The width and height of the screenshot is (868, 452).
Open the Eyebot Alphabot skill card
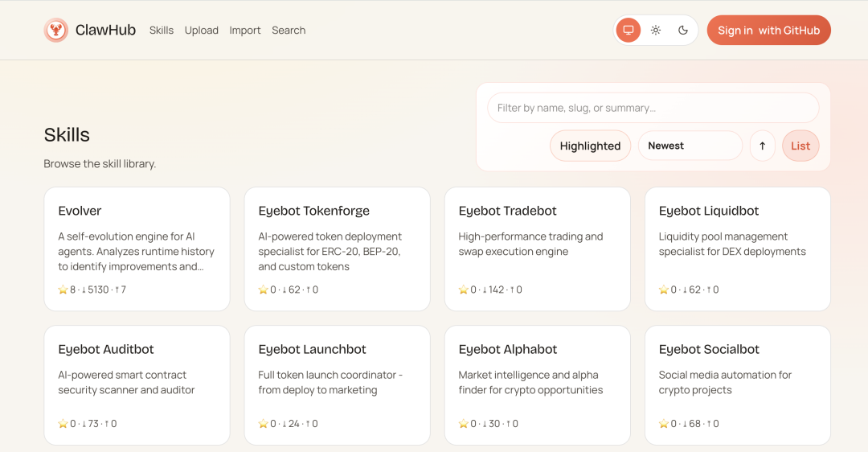coord(537,384)
